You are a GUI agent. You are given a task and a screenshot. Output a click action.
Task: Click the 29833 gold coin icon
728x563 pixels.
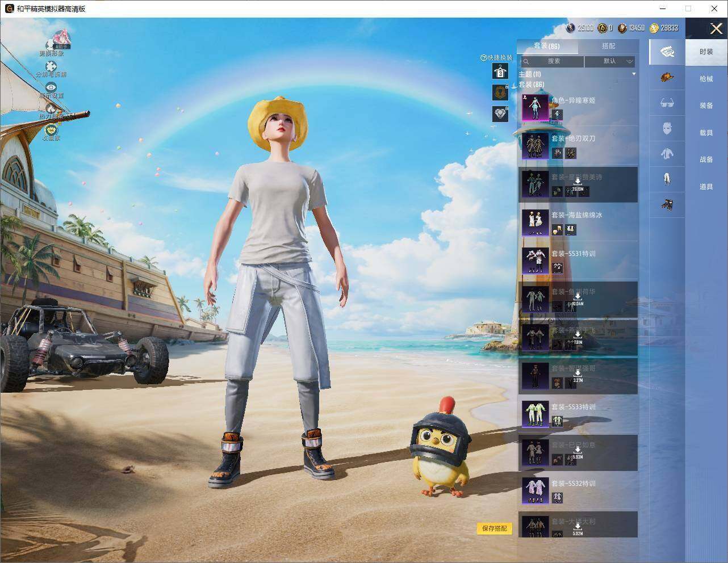(x=654, y=28)
